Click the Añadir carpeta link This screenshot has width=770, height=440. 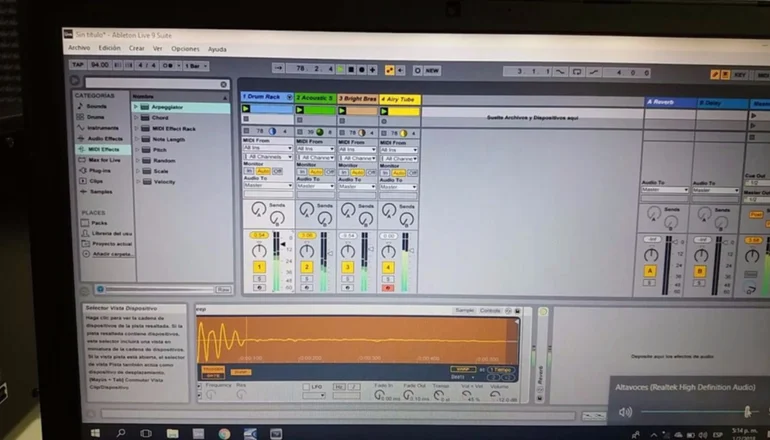coord(112,254)
